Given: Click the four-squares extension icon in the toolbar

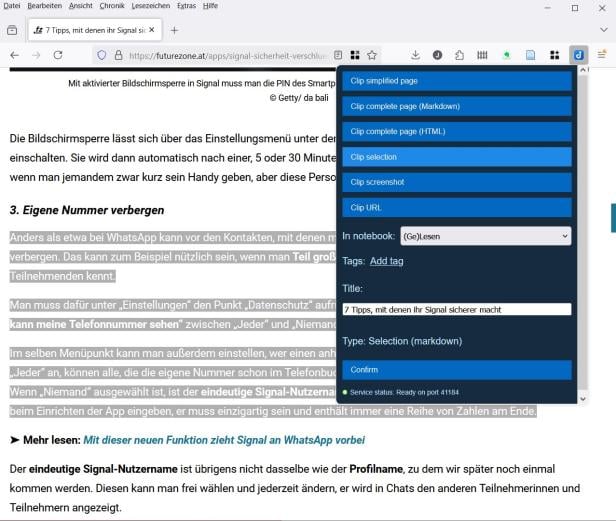Looking at the screenshot, I should click(554, 55).
